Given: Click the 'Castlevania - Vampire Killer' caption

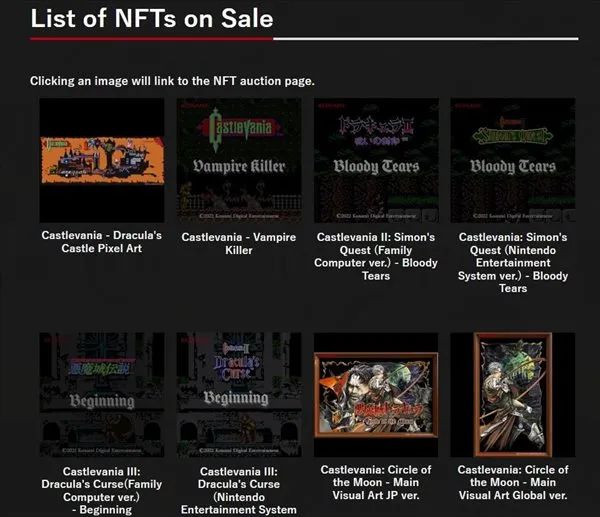Looking at the screenshot, I should pos(239,244).
